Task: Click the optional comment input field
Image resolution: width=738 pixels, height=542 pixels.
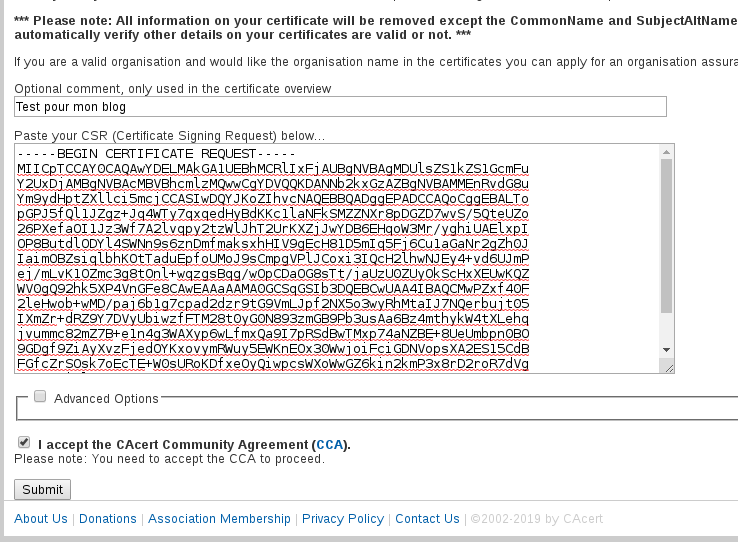Action: click(x=340, y=107)
